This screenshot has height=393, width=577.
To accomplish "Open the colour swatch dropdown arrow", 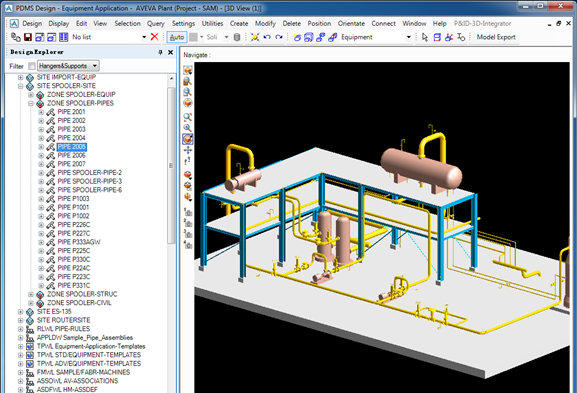I will coord(201,37).
